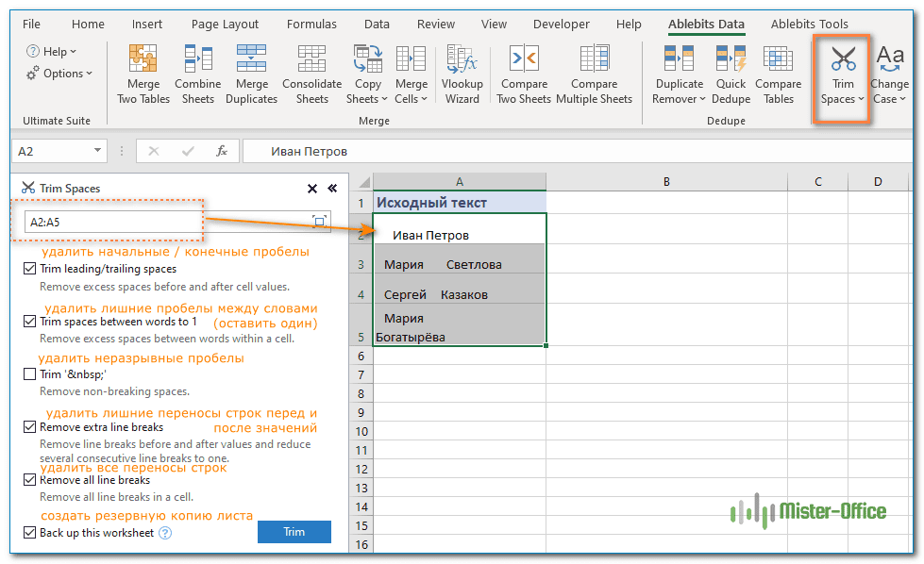
Task: Uncheck Trim leading/trailing spaces
Action: [x=30, y=269]
